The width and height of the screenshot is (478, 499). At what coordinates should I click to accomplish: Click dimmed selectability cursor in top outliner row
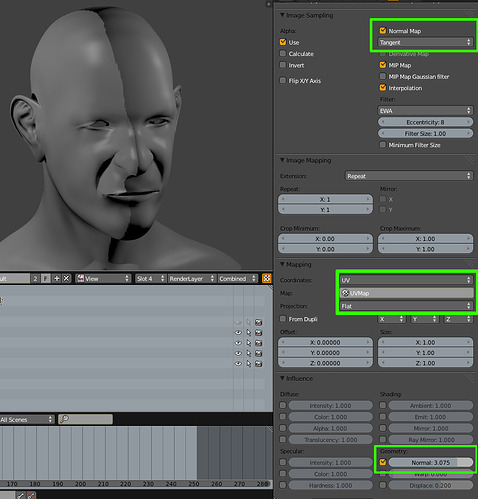pos(248,322)
